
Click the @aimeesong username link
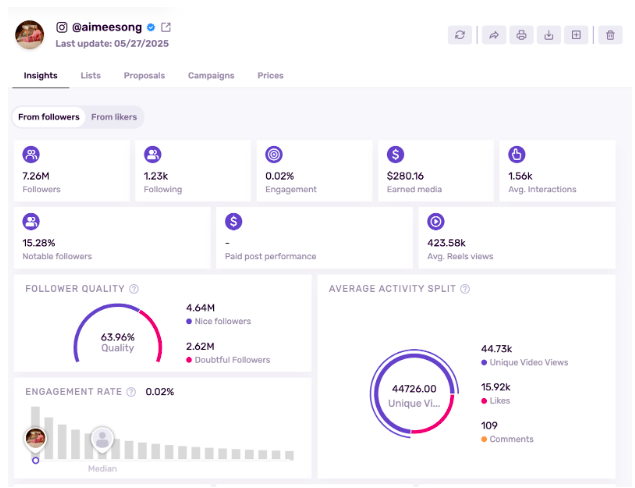pos(107,27)
